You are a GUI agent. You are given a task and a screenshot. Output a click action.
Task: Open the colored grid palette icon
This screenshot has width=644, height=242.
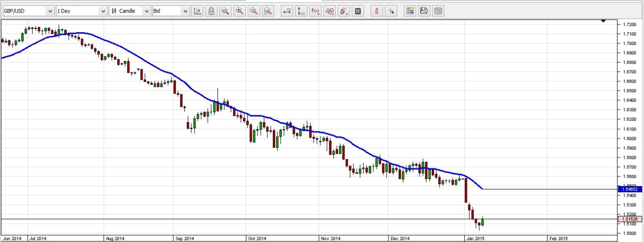(410, 11)
